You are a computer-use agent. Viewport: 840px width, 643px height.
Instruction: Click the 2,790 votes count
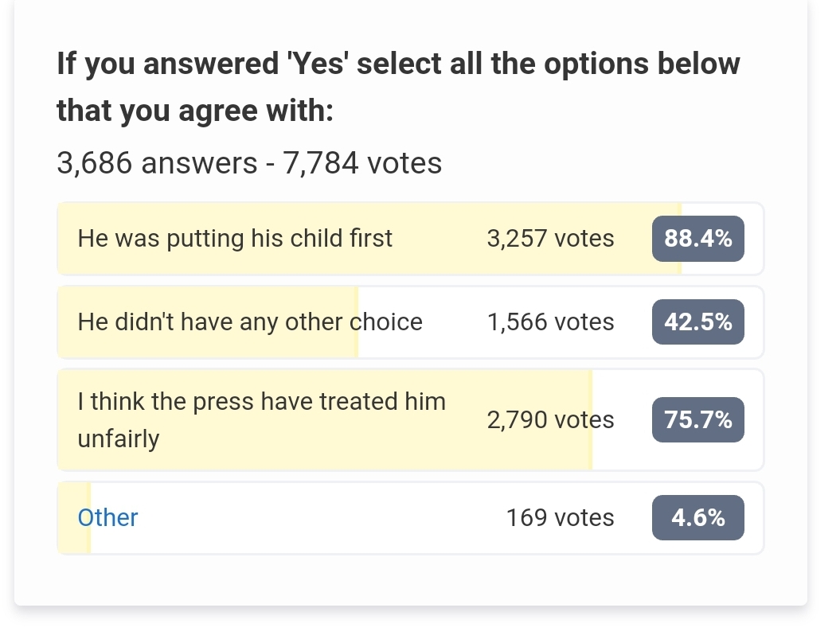tap(550, 419)
